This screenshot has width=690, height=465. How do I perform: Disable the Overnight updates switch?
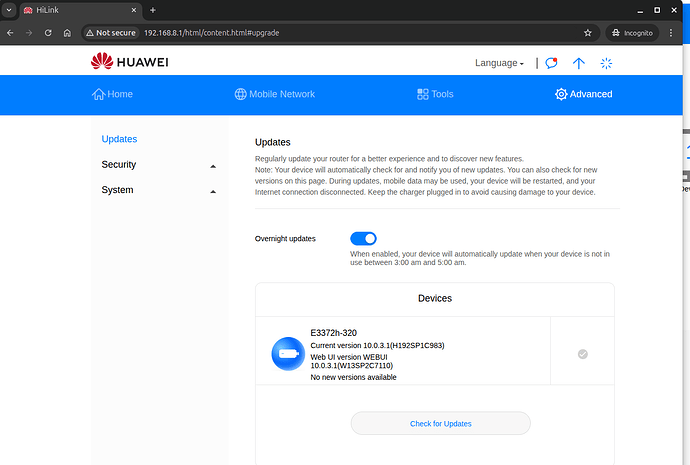tap(363, 238)
